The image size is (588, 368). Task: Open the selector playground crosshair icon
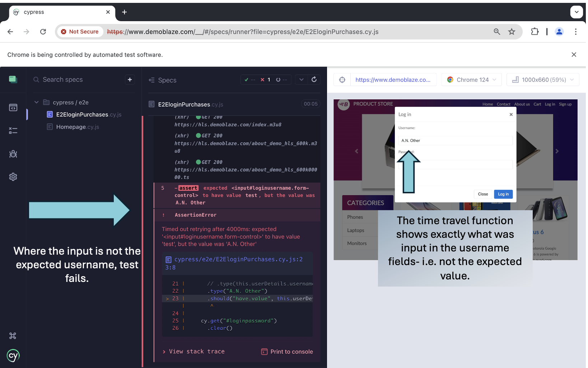341,79
